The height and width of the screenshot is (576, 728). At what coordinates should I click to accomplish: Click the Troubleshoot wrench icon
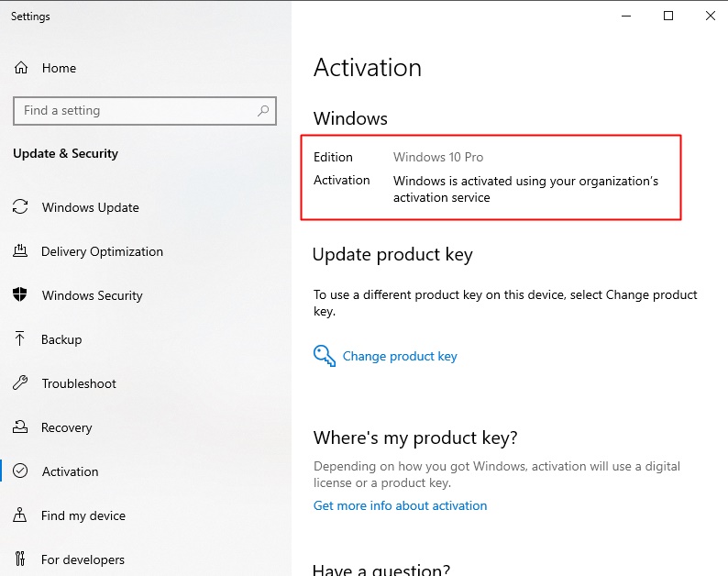coord(20,382)
